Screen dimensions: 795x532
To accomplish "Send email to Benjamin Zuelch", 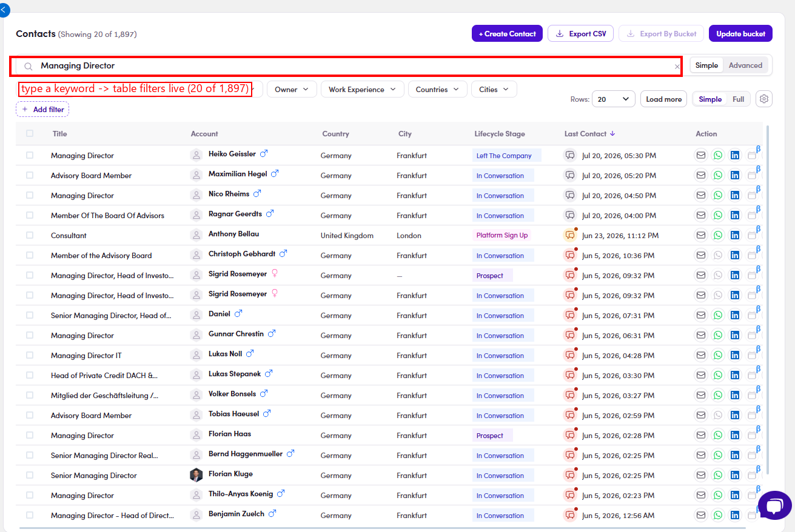I will 701,515.
